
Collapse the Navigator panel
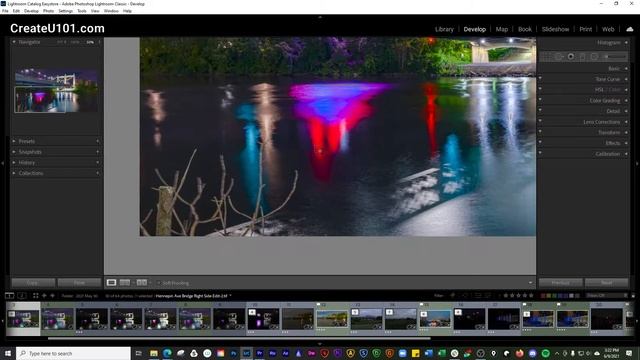pos(14,42)
